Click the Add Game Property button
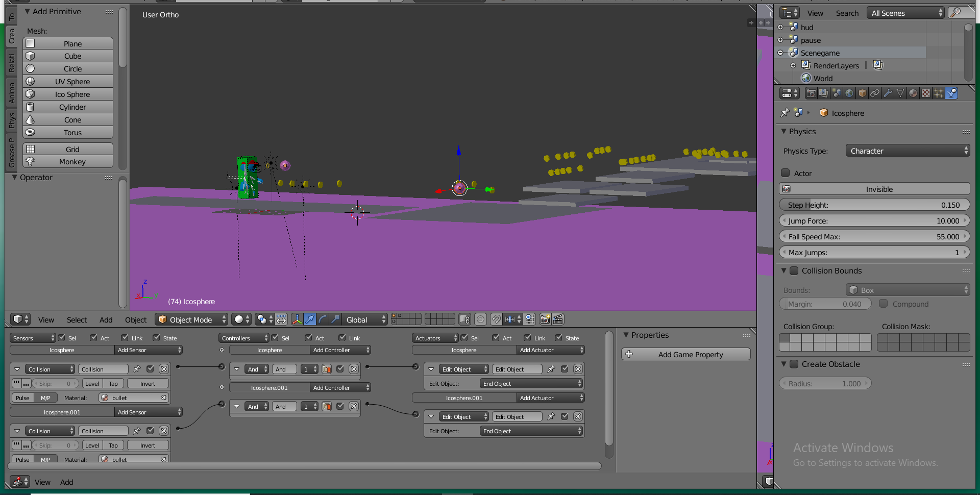The width and height of the screenshot is (980, 495). (685, 354)
